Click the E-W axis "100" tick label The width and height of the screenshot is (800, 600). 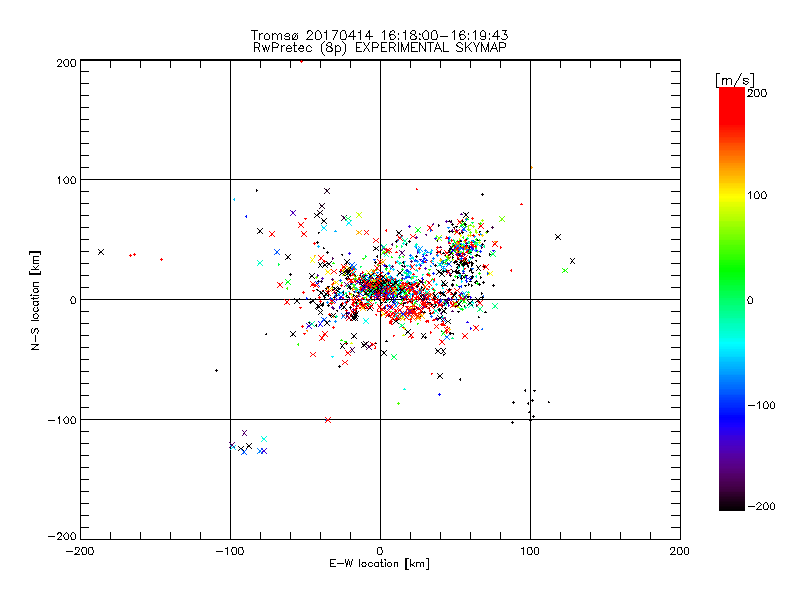coord(530,551)
